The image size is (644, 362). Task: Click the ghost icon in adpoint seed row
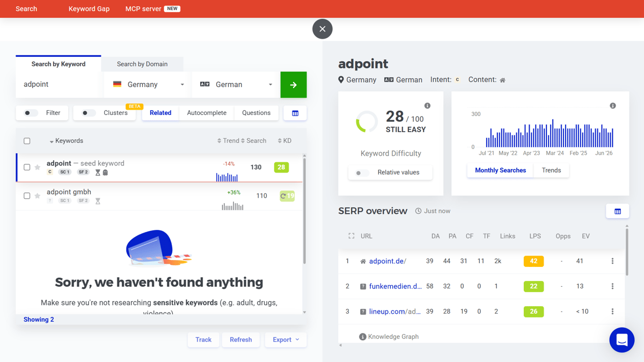click(x=105, y=172)
